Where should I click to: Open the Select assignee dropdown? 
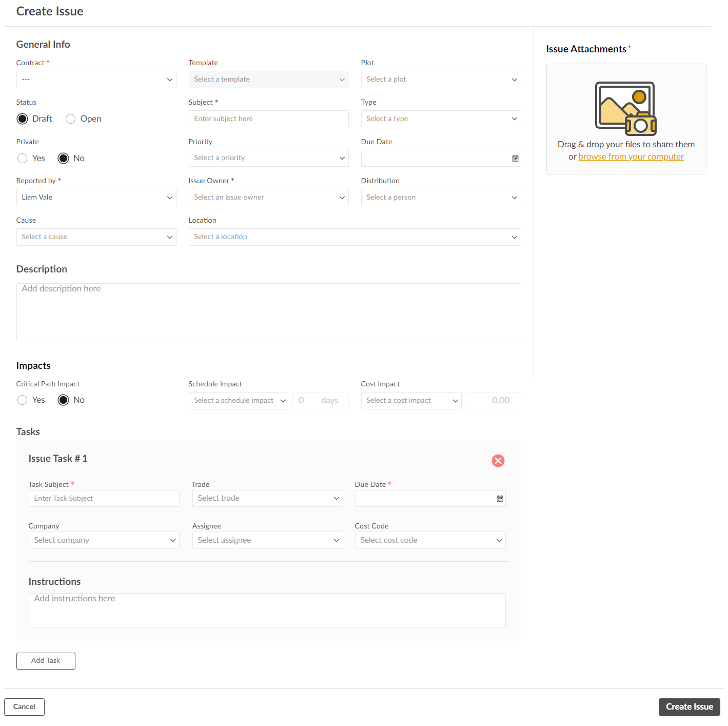click(268, 540)
